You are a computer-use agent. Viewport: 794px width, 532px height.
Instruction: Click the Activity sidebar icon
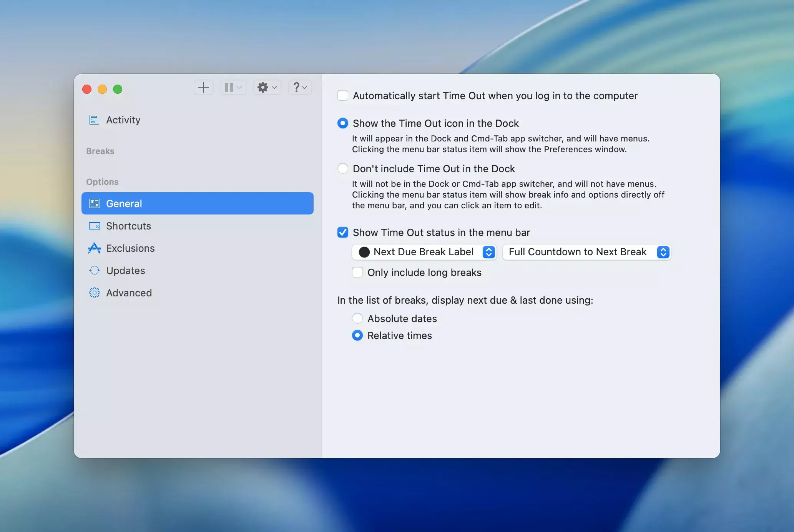tap(94, 120)
